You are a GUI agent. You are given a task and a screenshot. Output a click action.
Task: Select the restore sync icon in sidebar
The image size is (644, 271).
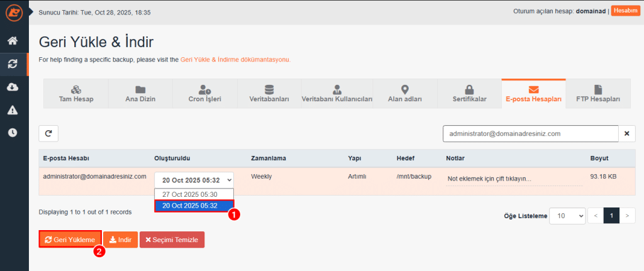pyautogui.click(x=13, y=64)
